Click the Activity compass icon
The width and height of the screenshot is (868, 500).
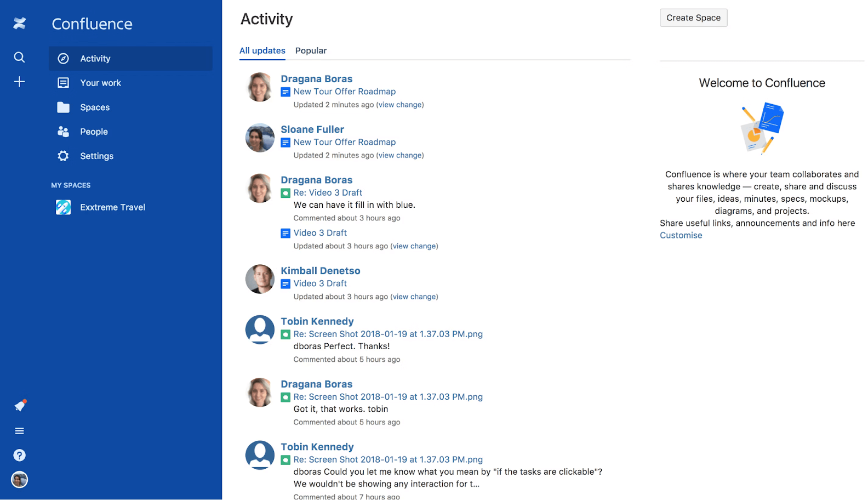point(64,59)
